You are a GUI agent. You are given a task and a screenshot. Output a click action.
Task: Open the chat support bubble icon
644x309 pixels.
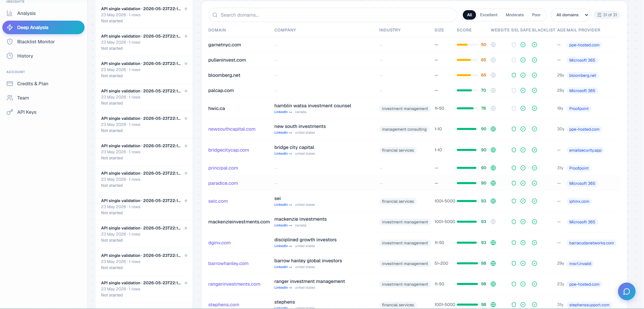pos(626,291)
